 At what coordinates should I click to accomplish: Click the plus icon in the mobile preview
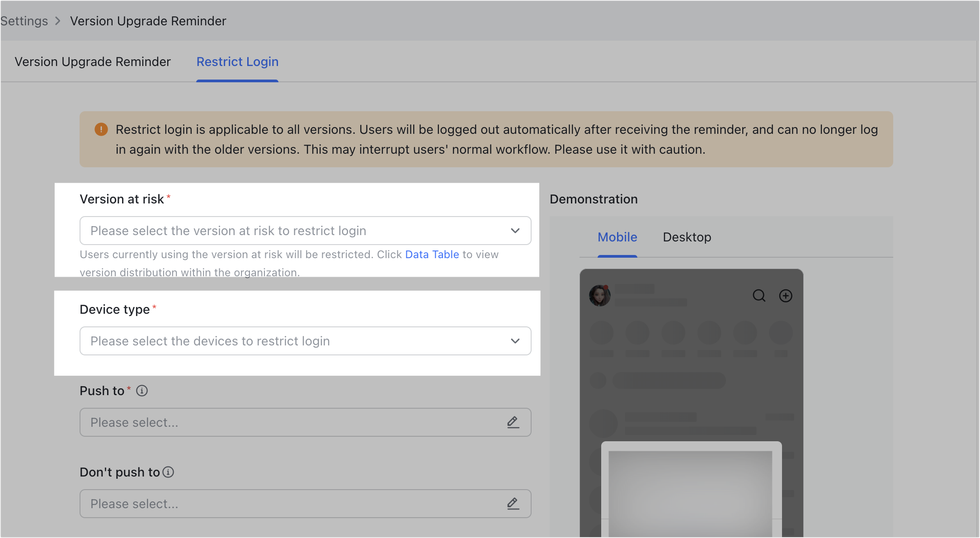click(786, 296)
